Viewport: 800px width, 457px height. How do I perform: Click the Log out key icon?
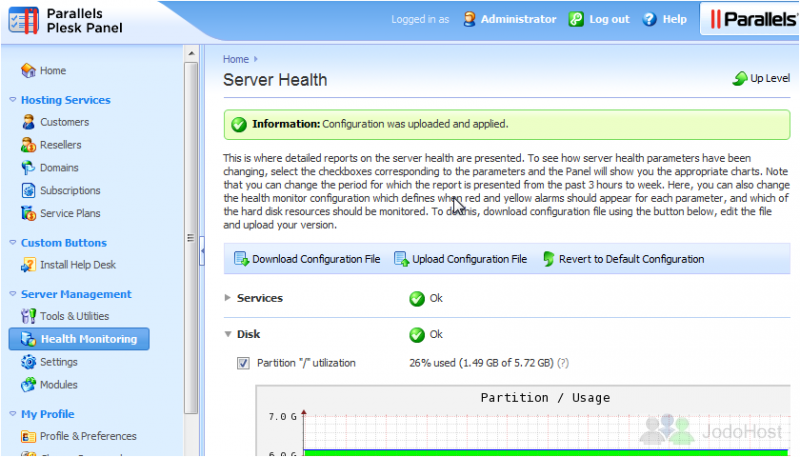point(576,19)
